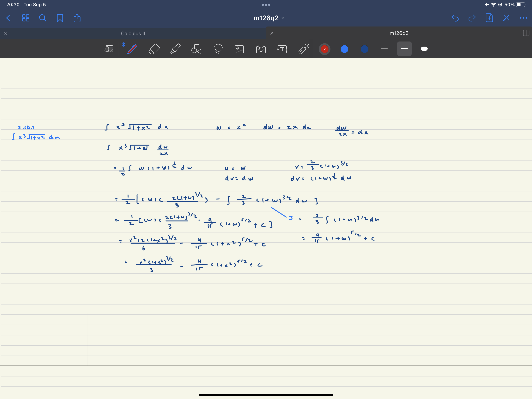Viewport: 532px width, 399px height.
Task: Select the Pen tool
Action: [x=132, y=49]
